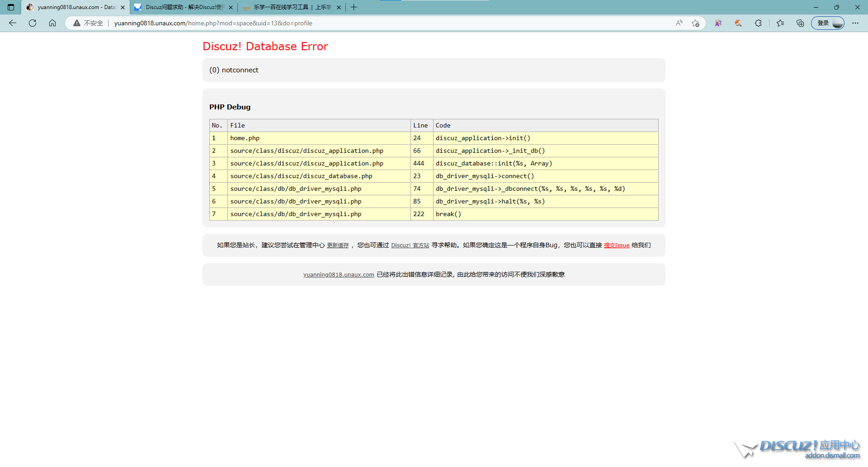Add this page to favorites star icon

click(x=696, y=23)
